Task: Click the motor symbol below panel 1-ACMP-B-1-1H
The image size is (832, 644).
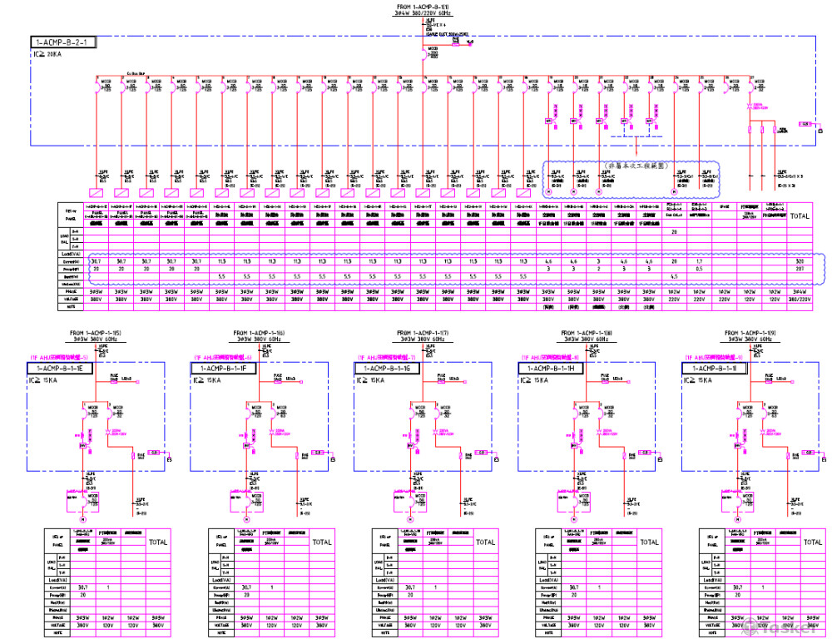Action: pyautogui.click(x=574, y=519)
